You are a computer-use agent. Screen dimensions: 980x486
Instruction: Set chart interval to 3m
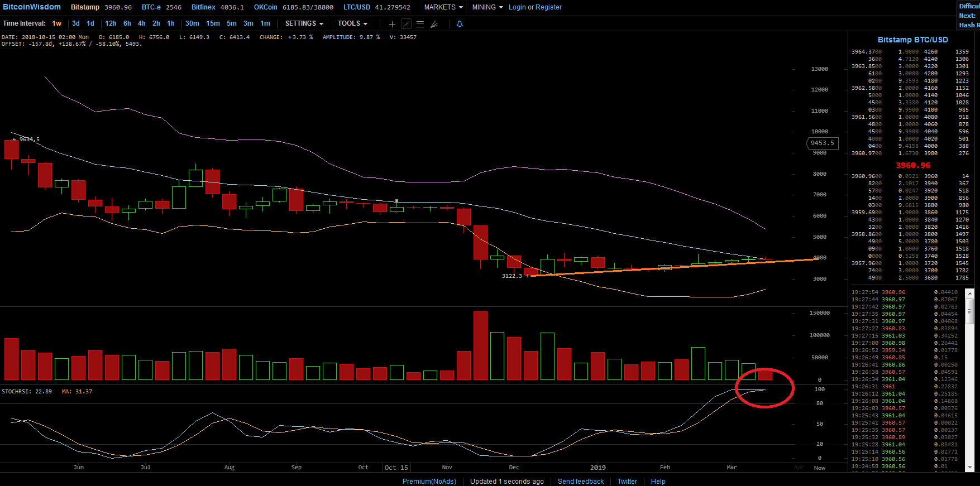tap(248, 23)
